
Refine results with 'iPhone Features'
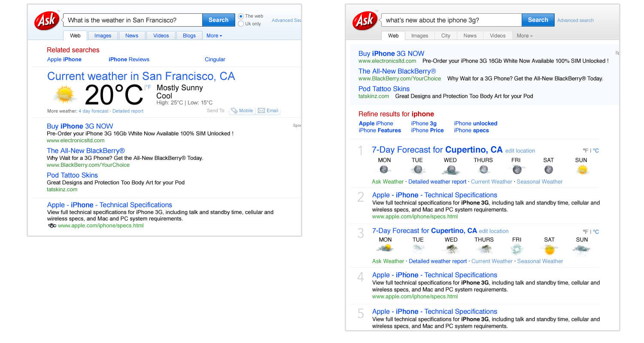point(380,130)
